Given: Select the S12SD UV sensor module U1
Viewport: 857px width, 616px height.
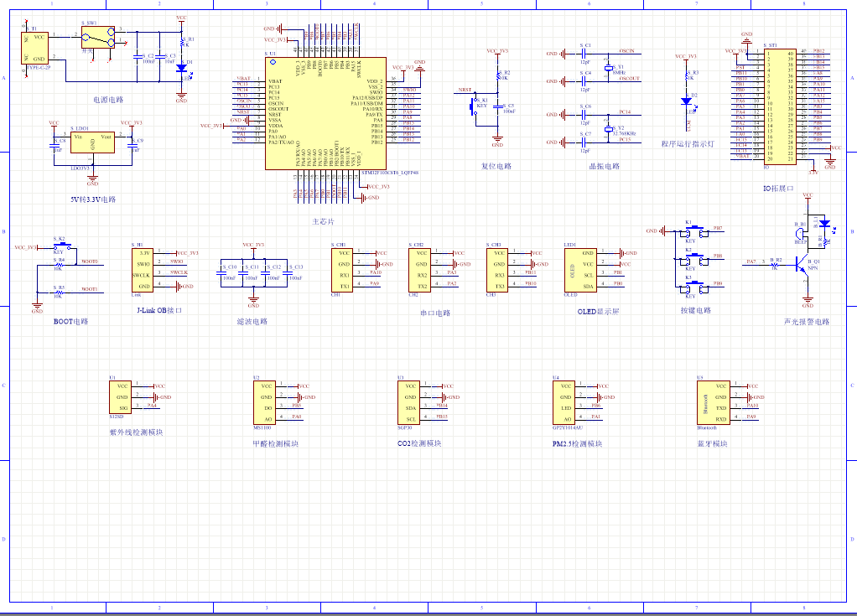Looking at the screenshot, I should pos(120,397).
